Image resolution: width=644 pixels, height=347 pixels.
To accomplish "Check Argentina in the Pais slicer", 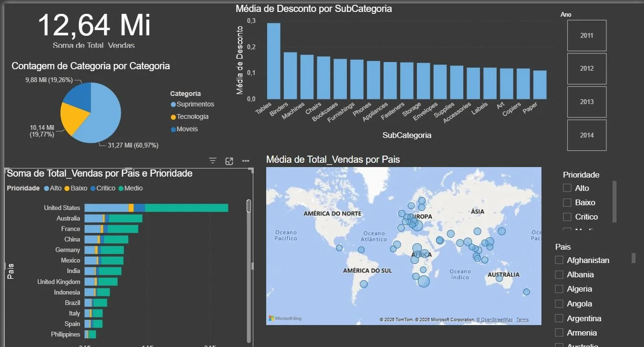I will 559,318.
